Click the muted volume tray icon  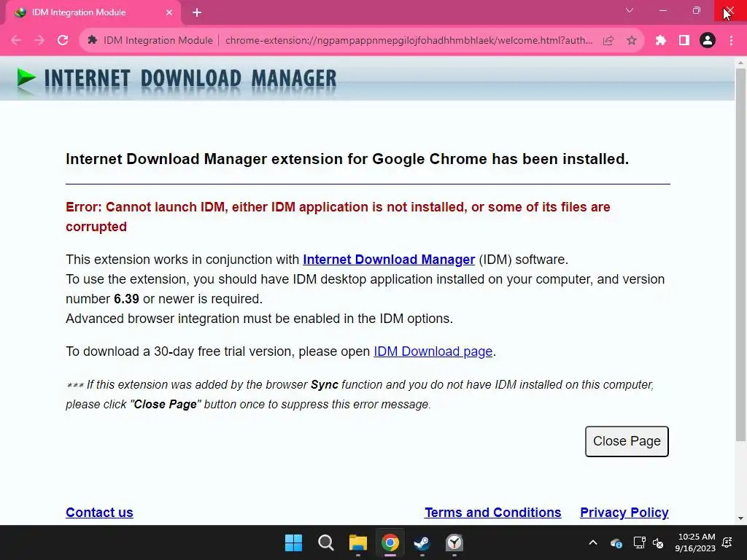pyautogui.click(x=658, y=542)
